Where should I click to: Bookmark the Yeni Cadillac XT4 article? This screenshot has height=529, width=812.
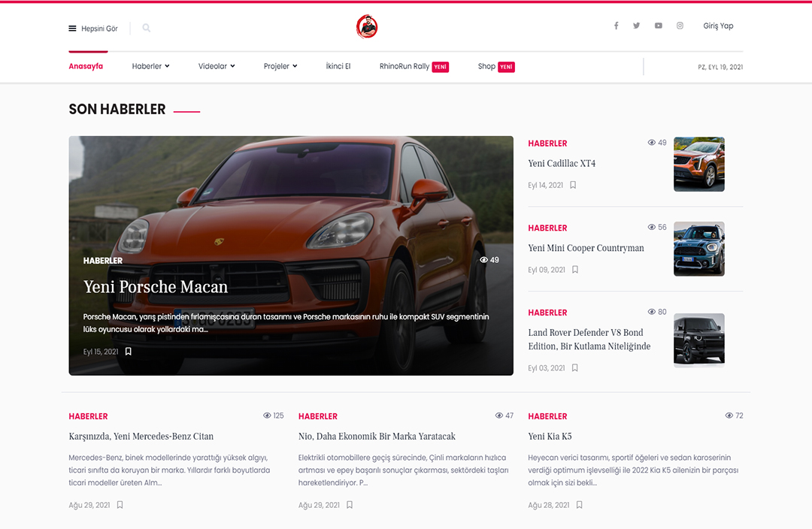pyautogui.click(x=573, y=185)
